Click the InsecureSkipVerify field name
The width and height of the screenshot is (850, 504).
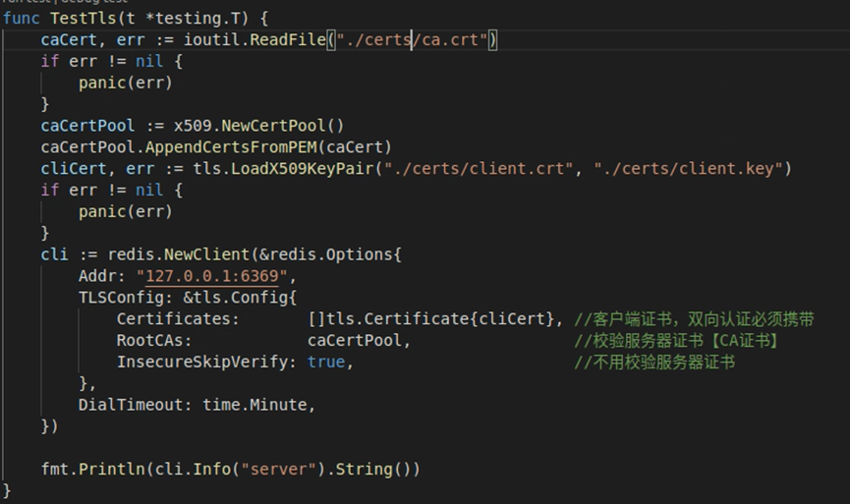coord(202,362)
